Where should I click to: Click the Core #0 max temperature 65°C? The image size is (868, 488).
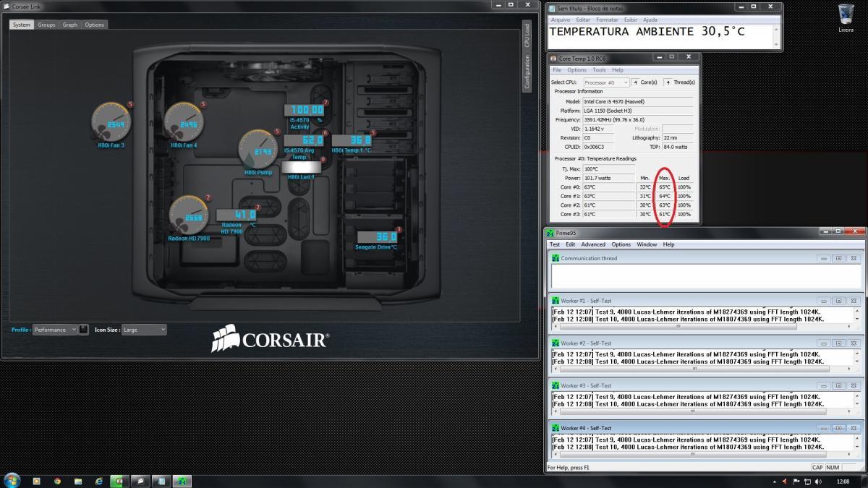coord(665,187)
